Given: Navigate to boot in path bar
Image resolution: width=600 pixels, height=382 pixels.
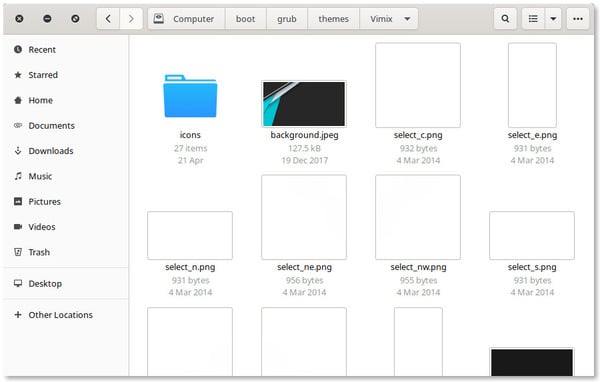Looking at the screenshot, I should (x=245, y=19).
